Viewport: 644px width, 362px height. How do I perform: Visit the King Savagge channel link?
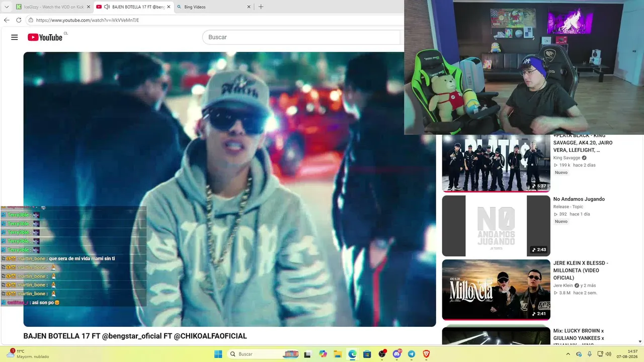[567, 158]
